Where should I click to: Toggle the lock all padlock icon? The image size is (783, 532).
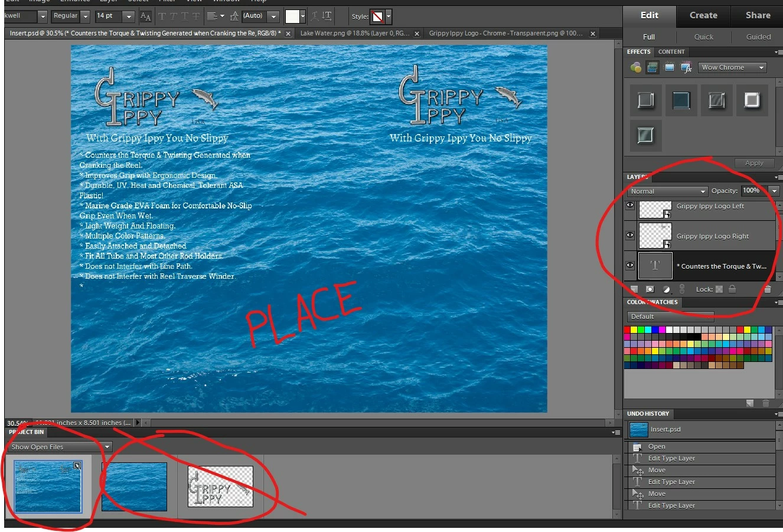point(732,289)
